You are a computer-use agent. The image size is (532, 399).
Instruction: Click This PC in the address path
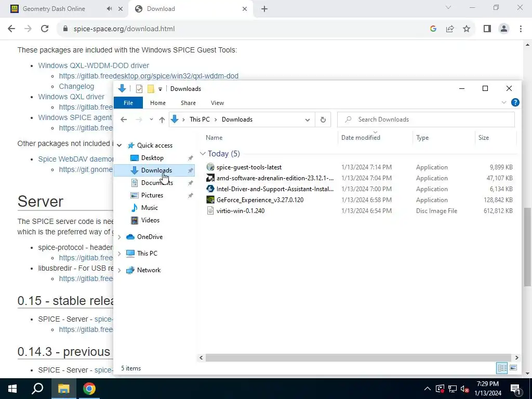199,119
